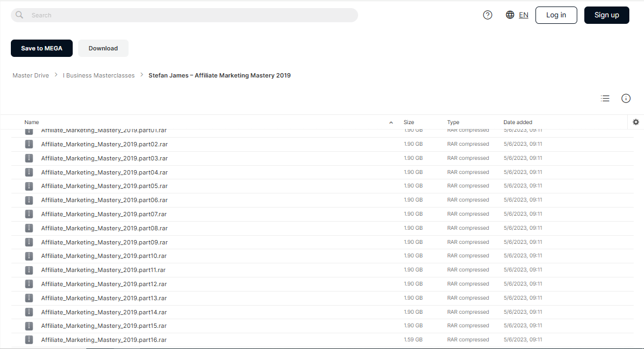Click date 5/6/2023, 09:11 of part05.rar

[523, 186]
